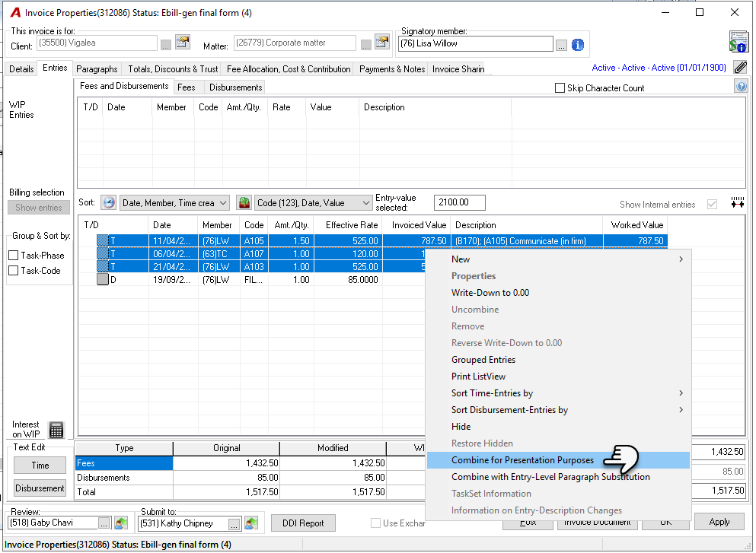Click the entry icon on the FIL disbursement row
Viewport: 756px width, 553px height.
[103, 279]
